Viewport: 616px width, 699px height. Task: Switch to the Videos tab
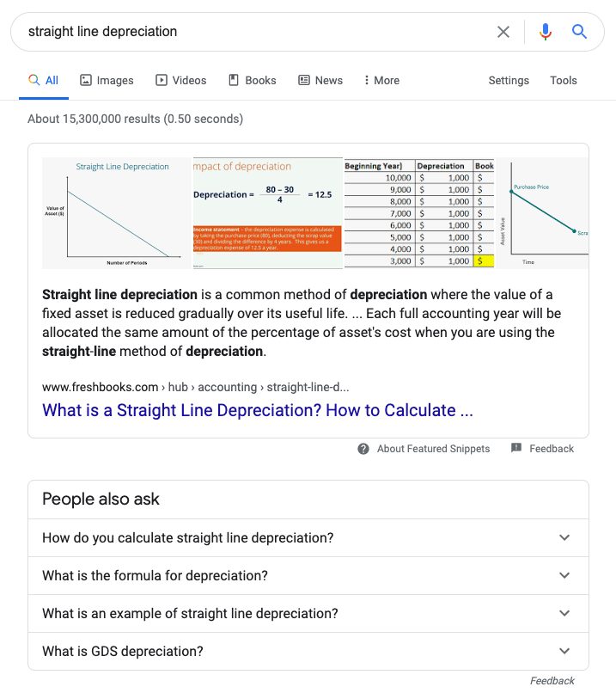point(180,80)
